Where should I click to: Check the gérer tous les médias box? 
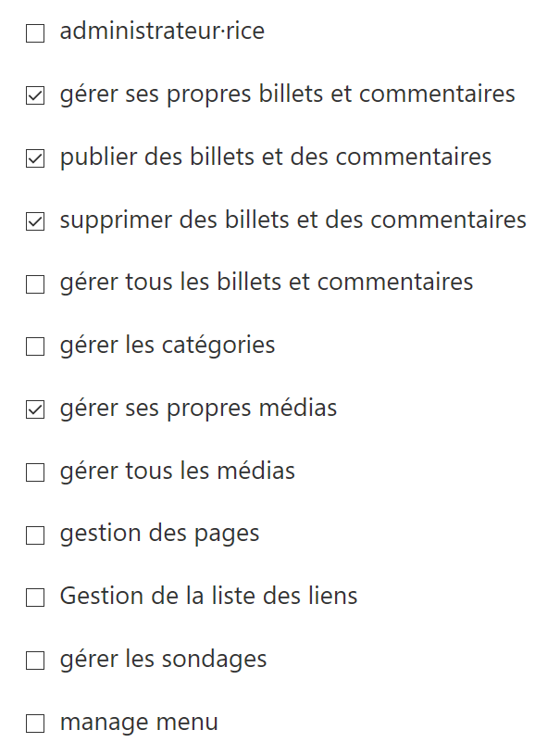[35, 472]
